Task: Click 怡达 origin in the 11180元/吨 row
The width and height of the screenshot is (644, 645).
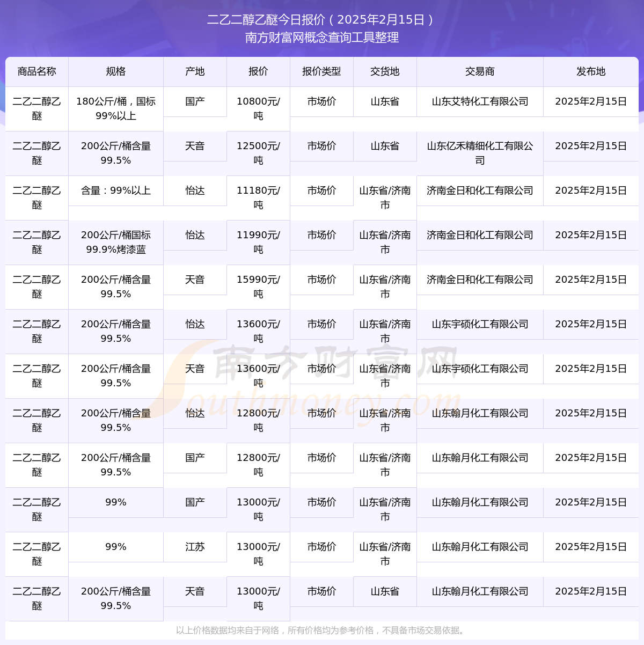Action: (x=195, y=190)
